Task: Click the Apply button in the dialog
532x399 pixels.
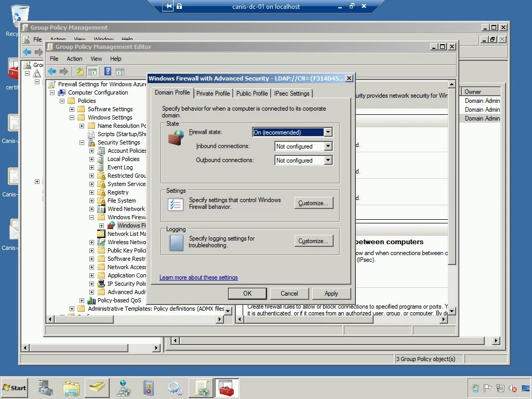Action: tap(331, 294)
